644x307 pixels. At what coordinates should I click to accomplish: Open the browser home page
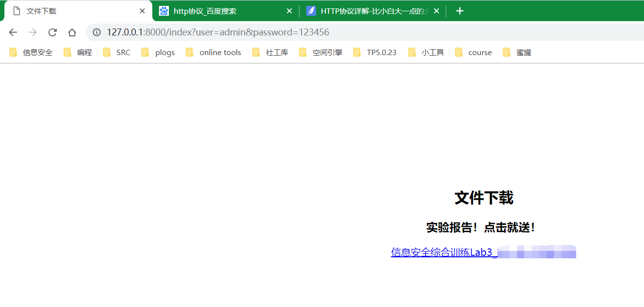(72, 32)
